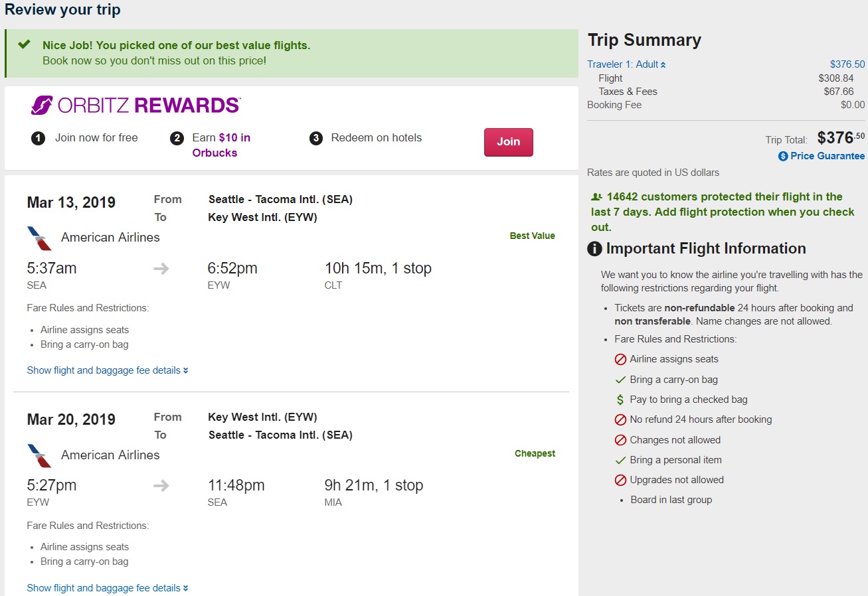868x596 pixels.
Task: Click the Important Flight Information info icon
Action: 595,249
